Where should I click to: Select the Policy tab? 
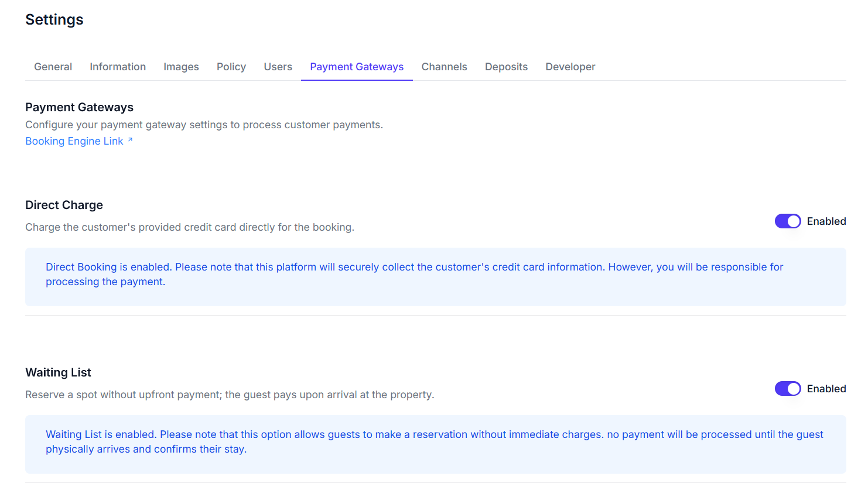click(231, 67)
